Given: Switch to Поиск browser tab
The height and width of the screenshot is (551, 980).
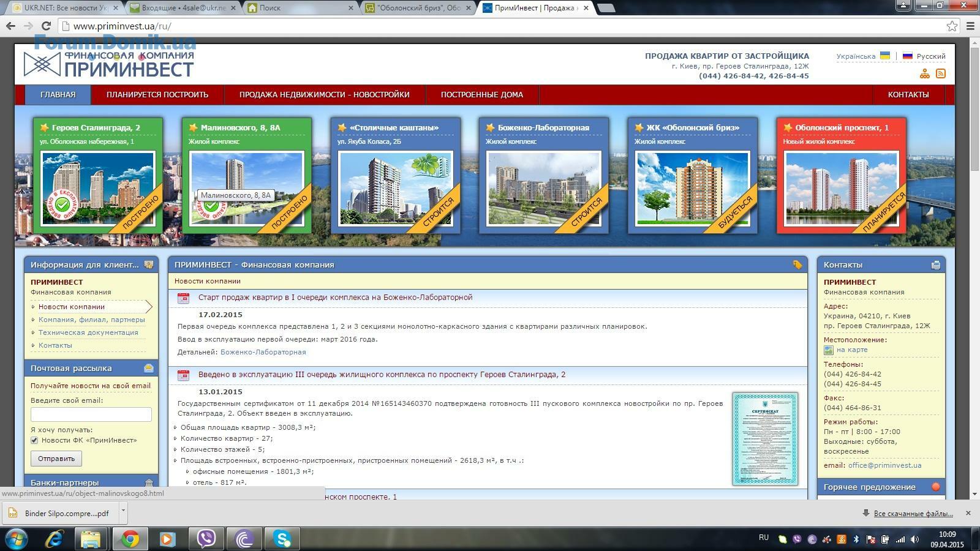Looking at the screenshot, I should [299, 8].
